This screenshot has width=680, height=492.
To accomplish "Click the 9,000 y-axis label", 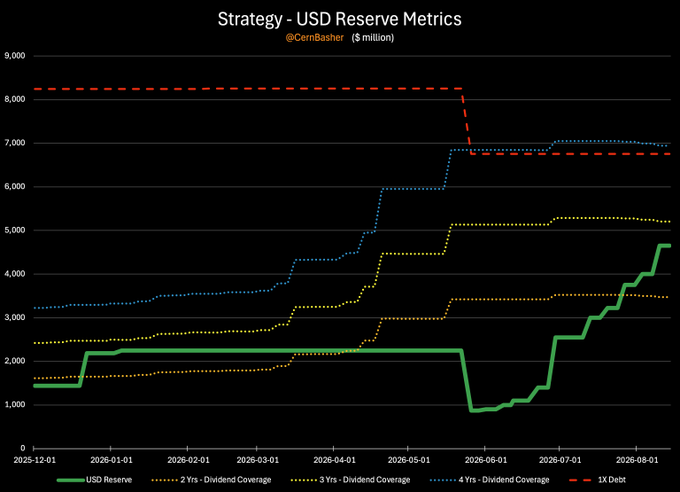I will click(x=15, y=56).
